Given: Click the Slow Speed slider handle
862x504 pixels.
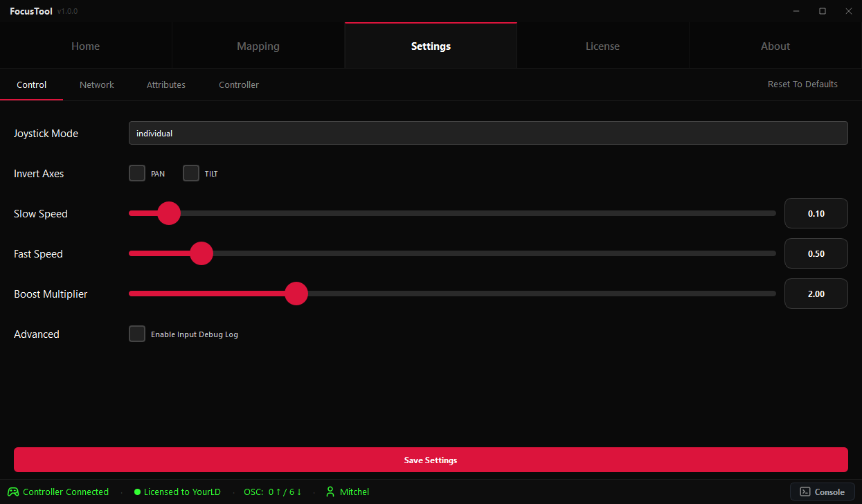Looking at the screenshot, I should (x=169, y=213).
